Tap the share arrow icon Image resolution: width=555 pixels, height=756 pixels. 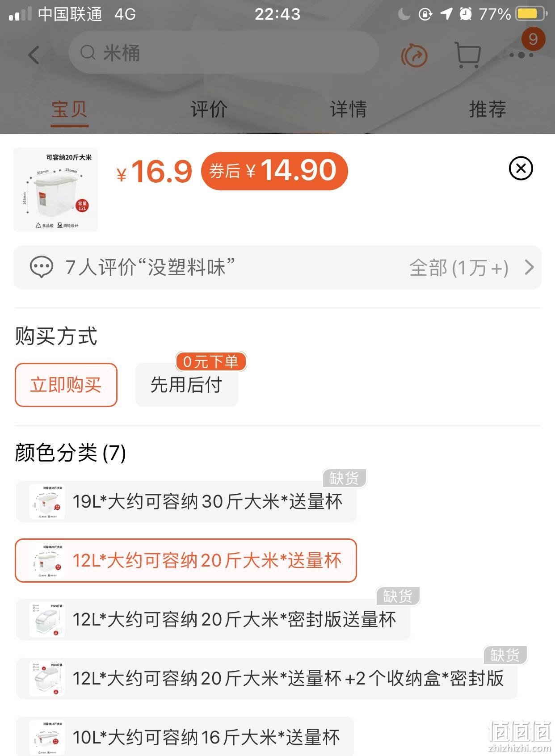point(414,55)
